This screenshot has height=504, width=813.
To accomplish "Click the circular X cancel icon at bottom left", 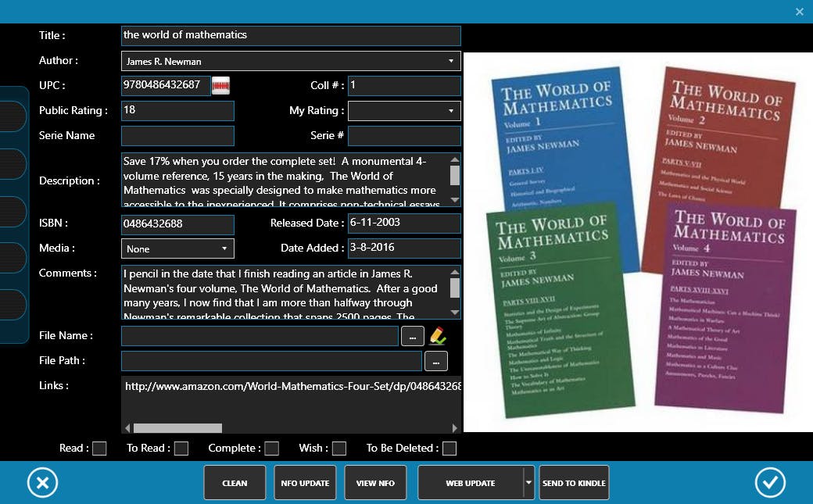I will coord(42,483).
